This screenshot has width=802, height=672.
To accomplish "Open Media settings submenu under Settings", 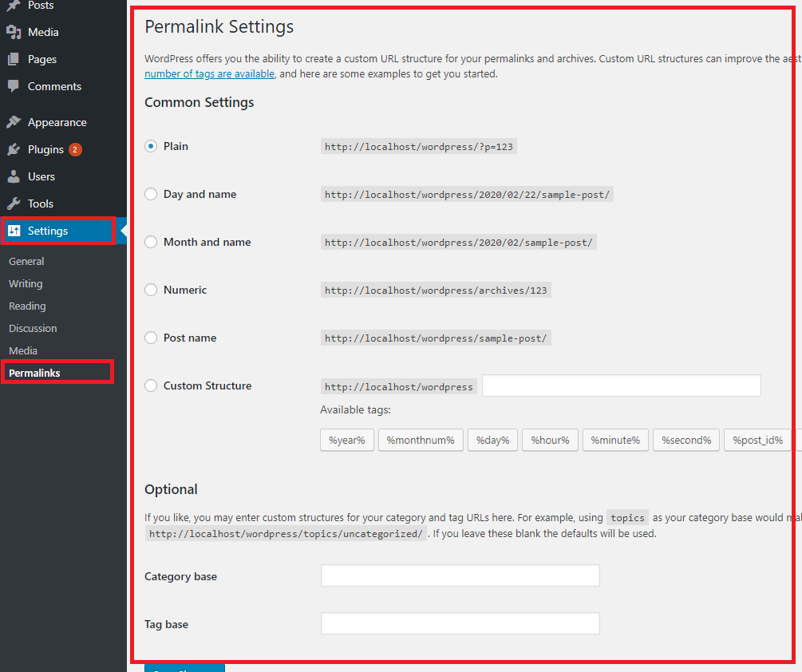I will [23, 351].
